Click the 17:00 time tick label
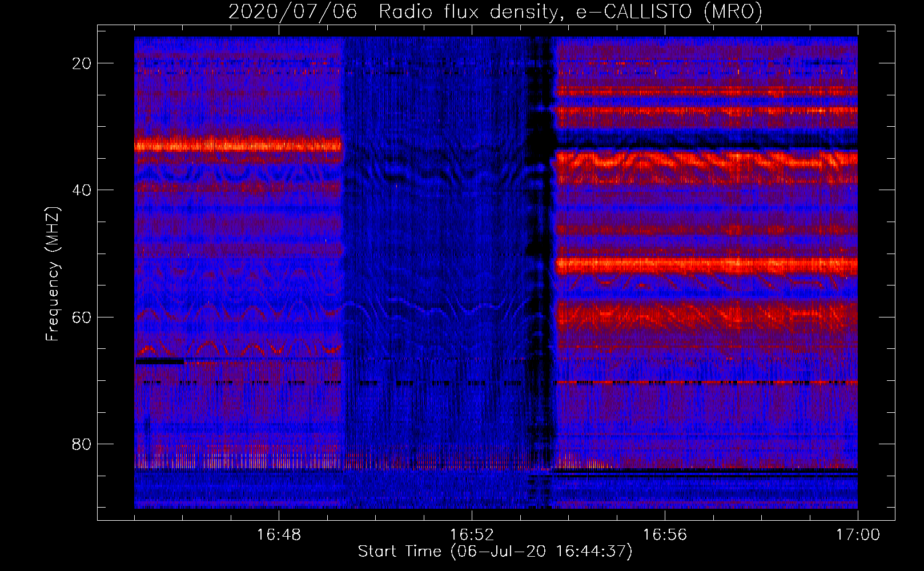The width and height of the screenshot is (924, 571). point(858,535)
